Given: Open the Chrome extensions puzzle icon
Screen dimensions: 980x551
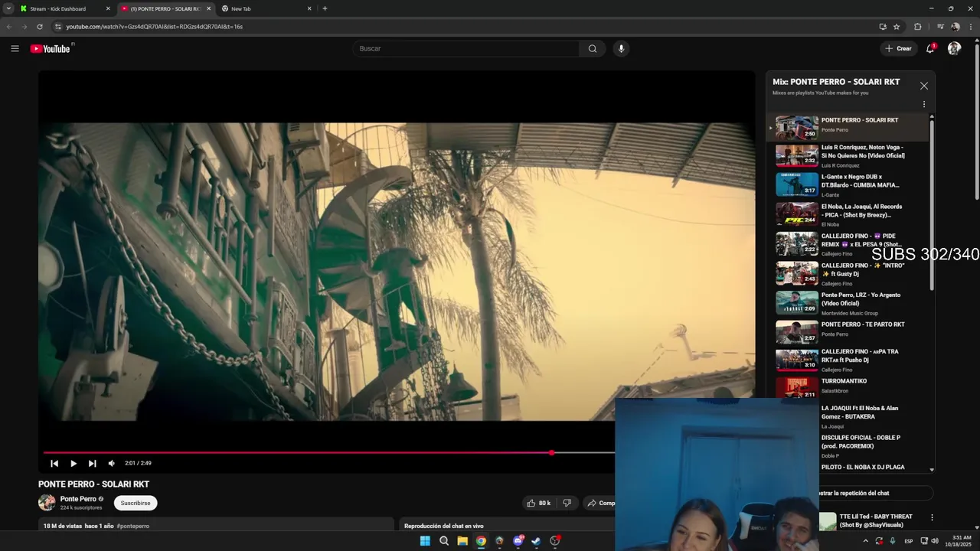Looking at the screenshot, I should coord(917,26).
